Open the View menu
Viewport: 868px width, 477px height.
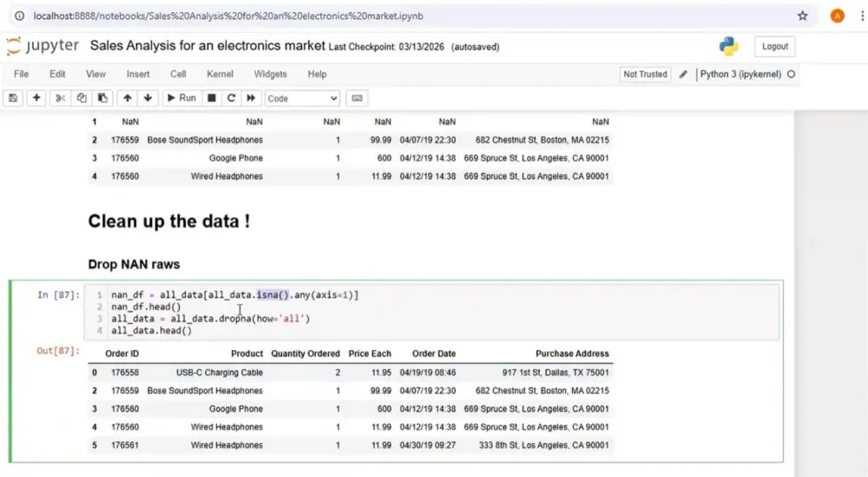pyautogui.click(x=95, y=74)
